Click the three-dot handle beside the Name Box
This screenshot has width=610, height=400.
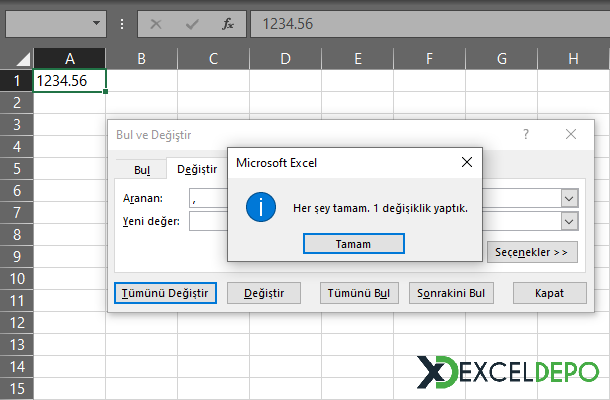pyautogui.click(x=122, y=24)
